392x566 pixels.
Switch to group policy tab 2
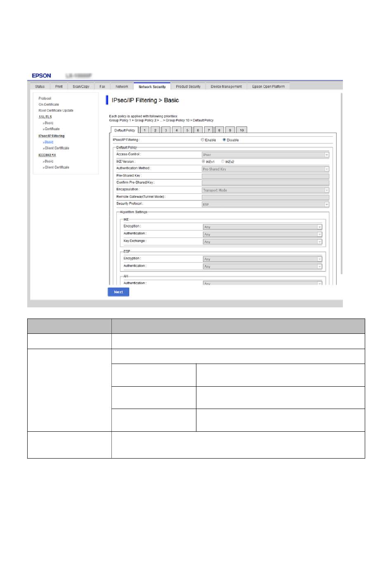pyautogui.click(x=155, y=130)
